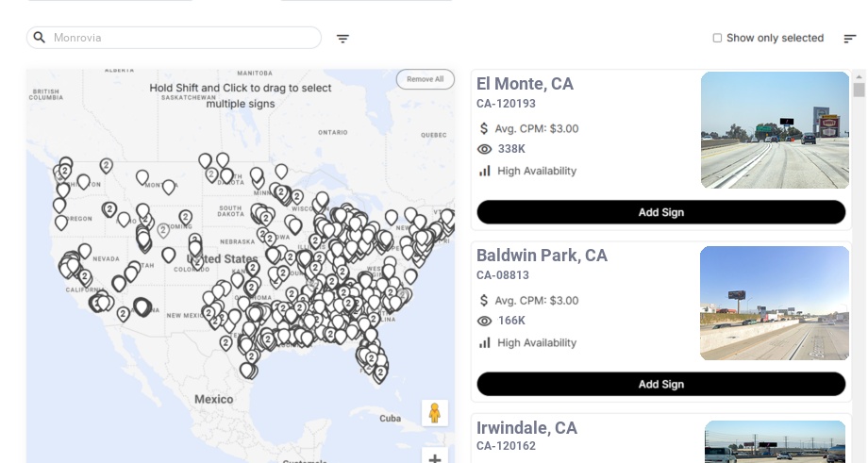Open the Irwindale, CA listing title

pyautogui.click(x=526, y=428)
